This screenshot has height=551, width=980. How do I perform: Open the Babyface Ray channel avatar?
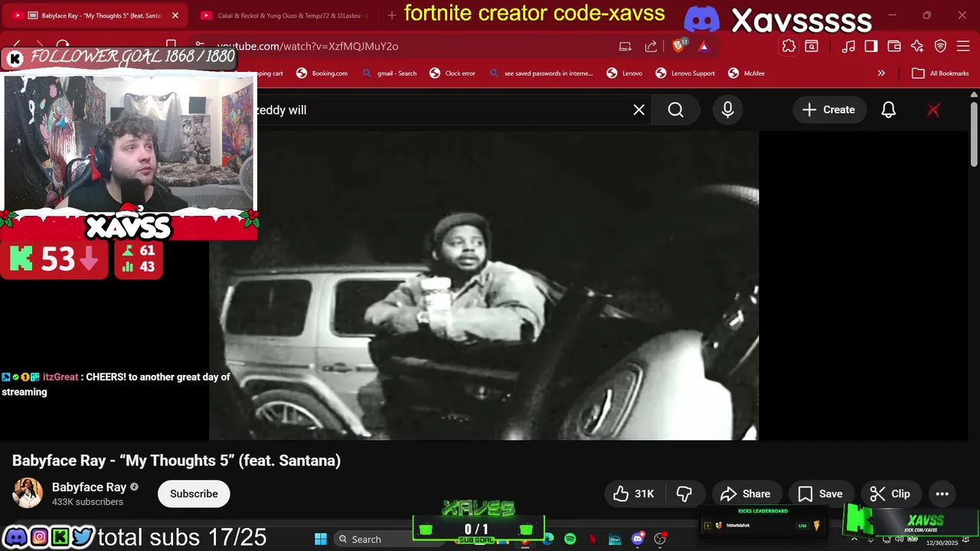coord(28,494)
